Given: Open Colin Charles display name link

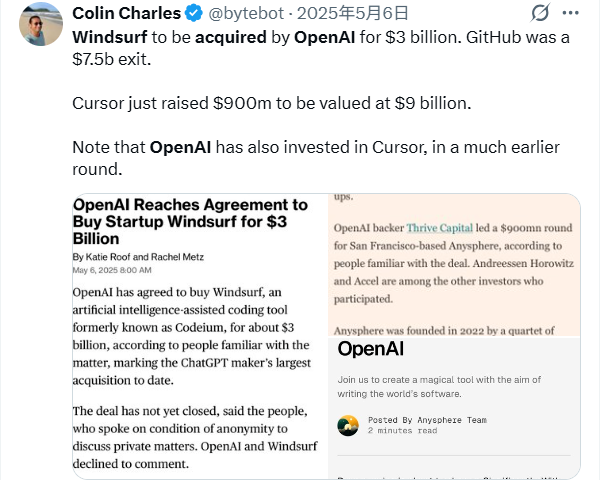Looking at the screenshot, I should pos(127,14).
